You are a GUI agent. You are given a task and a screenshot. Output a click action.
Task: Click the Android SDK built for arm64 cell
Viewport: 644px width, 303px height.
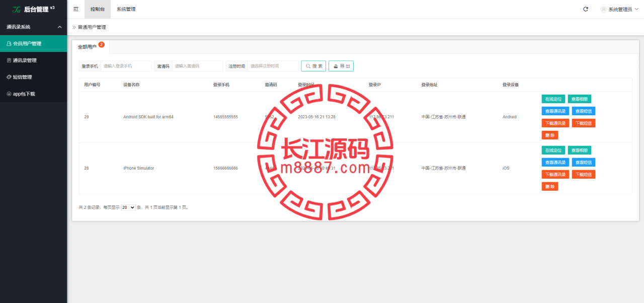tap(149, 117)
